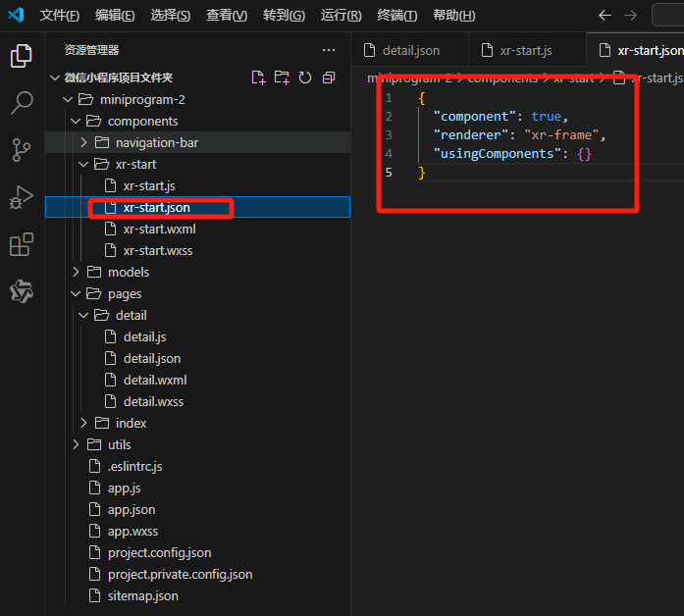Open project.private.config.json file
The height and width of the screenshot is (616, 684).
[197, 574]
